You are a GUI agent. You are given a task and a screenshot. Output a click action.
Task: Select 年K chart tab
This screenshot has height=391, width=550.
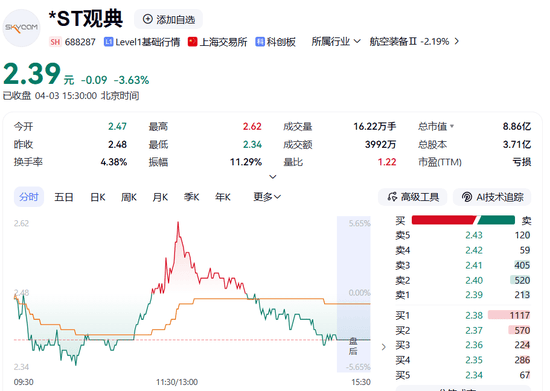223,197
